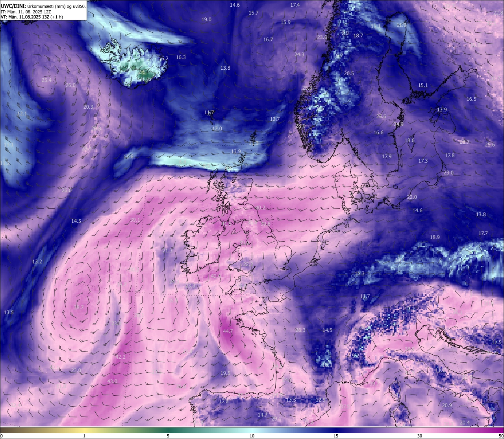Click the 24.3 value in the Norwegian Sea
The width and height of the screenshot is (504, 439).
[x=299, y=55]
